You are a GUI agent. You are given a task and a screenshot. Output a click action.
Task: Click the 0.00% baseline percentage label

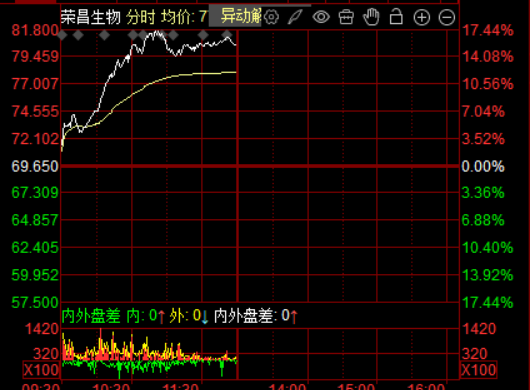point(483,167)
